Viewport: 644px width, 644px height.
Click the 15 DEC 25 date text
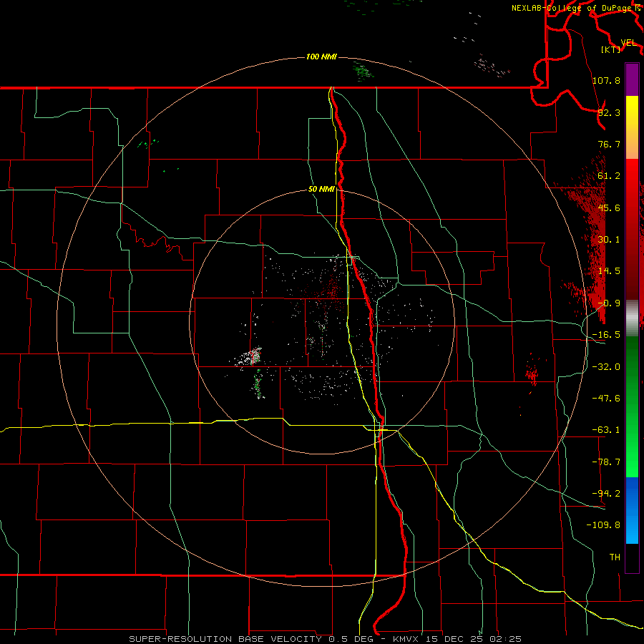coord(457,639)
